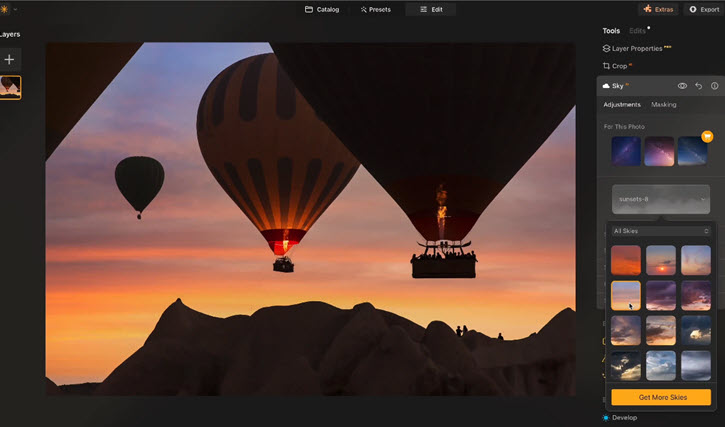Switch to the Tools panel tab
This screenshot has width=725, height=427.
click(x=611, y=31)
